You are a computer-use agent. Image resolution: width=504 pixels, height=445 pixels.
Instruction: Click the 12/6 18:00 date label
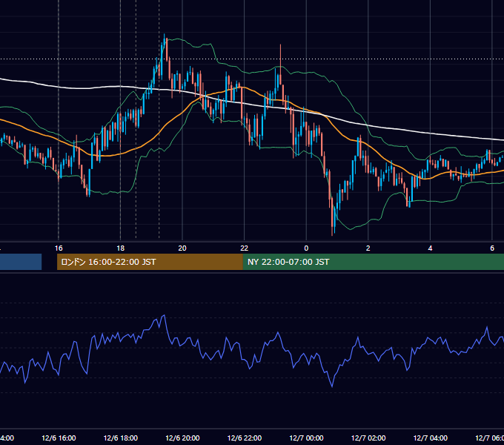click(121, 438)
